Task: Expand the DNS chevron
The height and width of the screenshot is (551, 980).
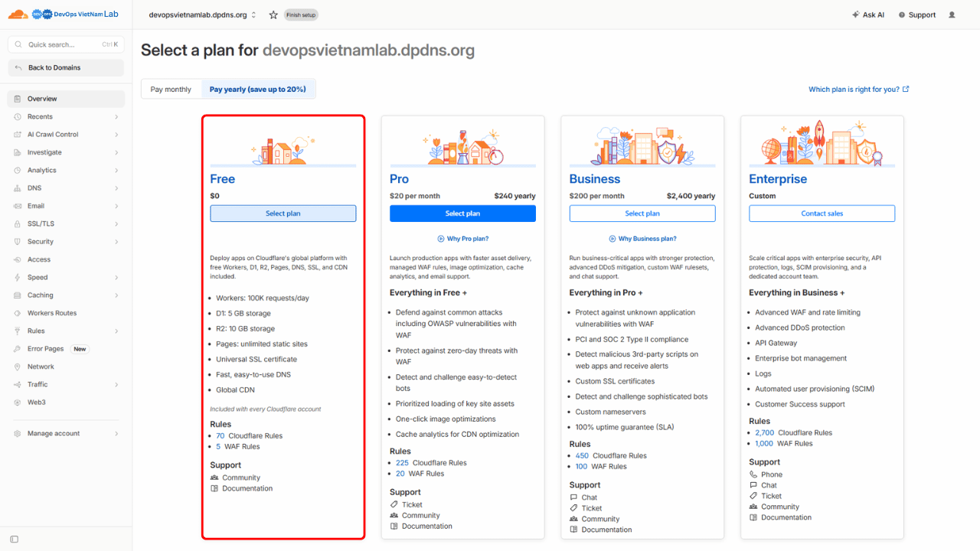Action: point(116,188)
